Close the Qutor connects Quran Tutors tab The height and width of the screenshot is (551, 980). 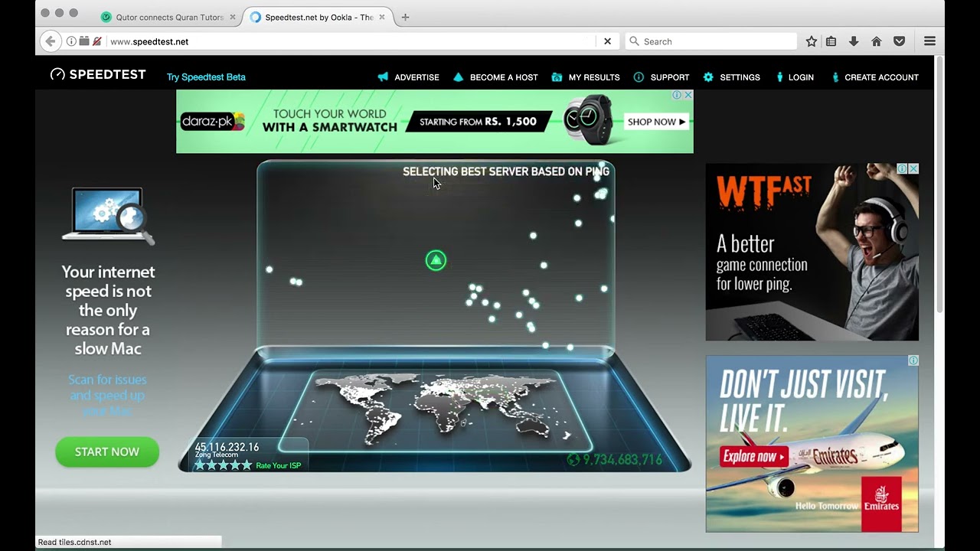(x=233, y=17)
